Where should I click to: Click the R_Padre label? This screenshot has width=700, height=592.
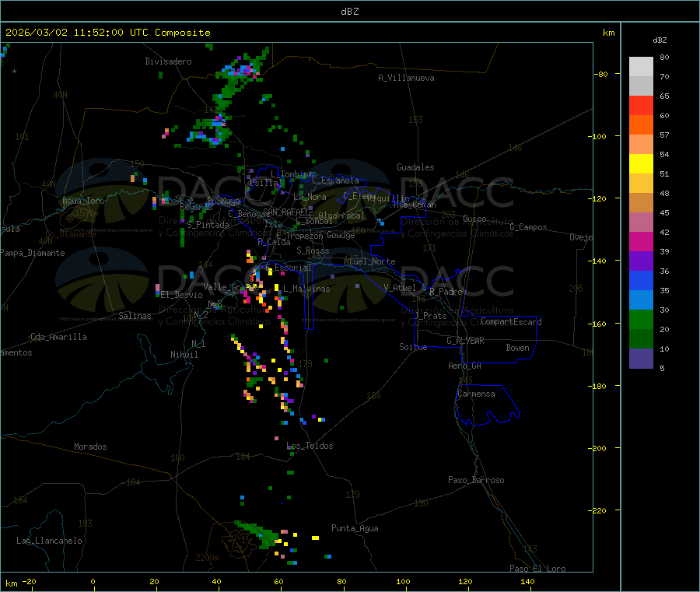(x=446, y=292)
